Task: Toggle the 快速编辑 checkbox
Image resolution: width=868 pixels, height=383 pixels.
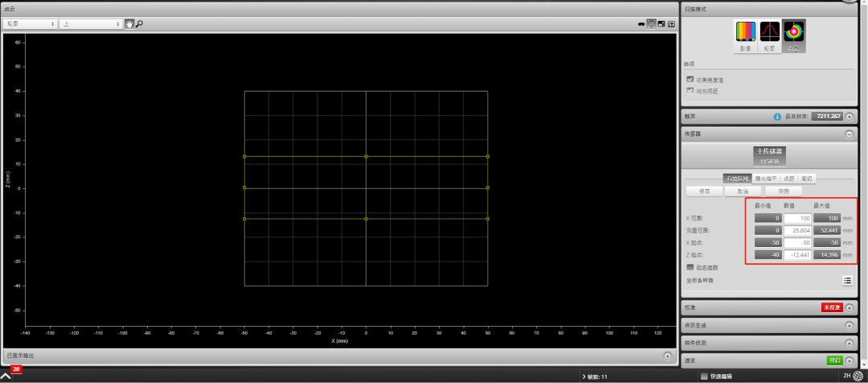Action: click(x=704, y=377)
